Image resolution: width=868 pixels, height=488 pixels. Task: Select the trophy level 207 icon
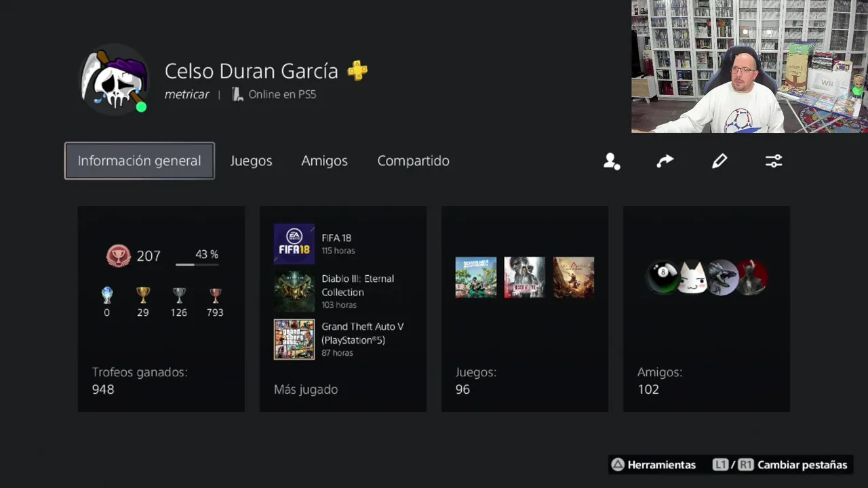click(x=119, y=256)
